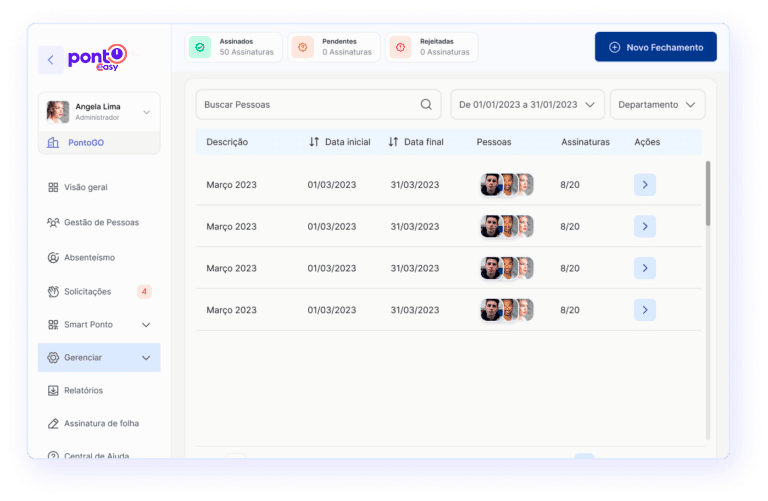The image size is (768, 501).
Task: Click the Ações column header
Action: pos(647,142)
